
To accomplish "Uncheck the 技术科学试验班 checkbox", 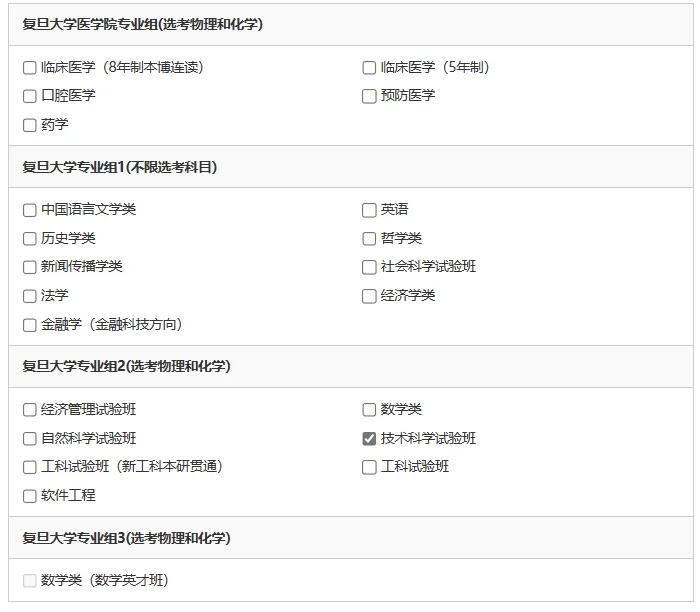I will pos(369,438).
